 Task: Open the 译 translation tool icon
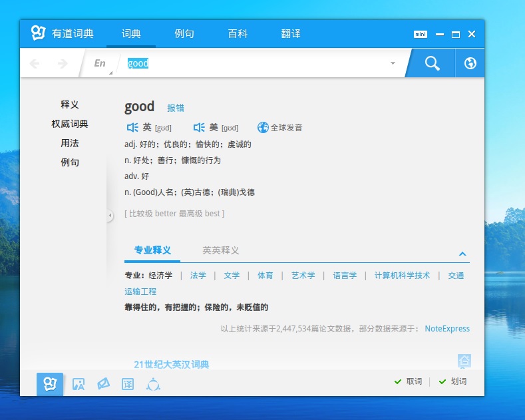click(128, 384)
